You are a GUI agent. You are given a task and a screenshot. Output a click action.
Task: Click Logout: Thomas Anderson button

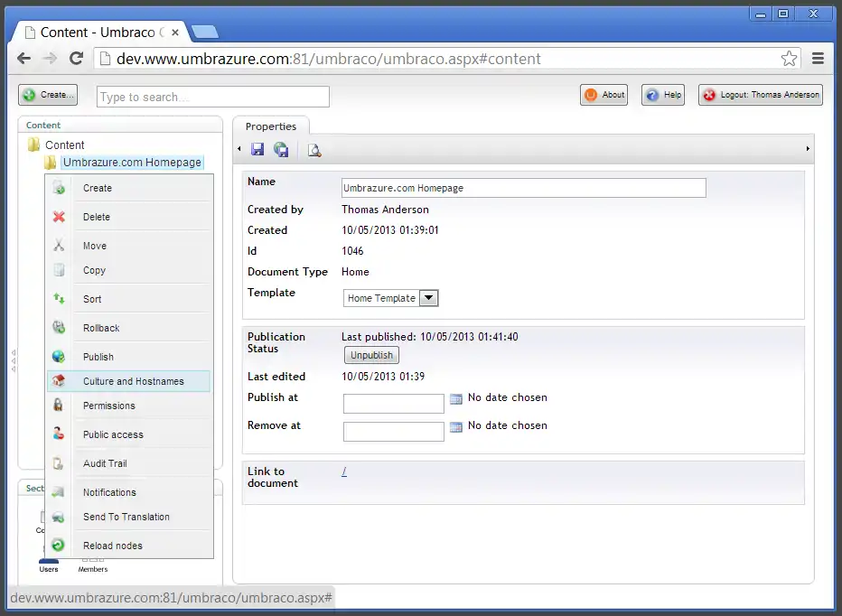coord(761,95)
